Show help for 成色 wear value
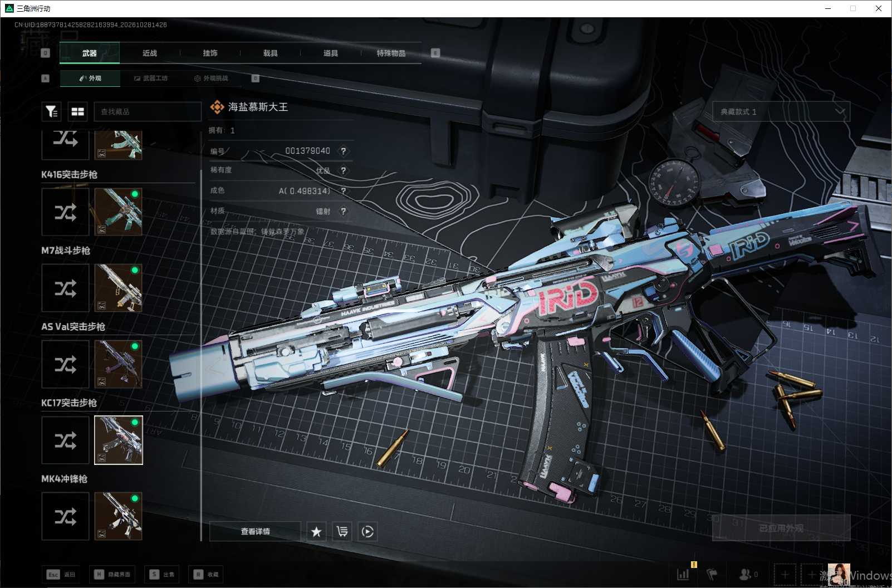 (x=344, y=191)
